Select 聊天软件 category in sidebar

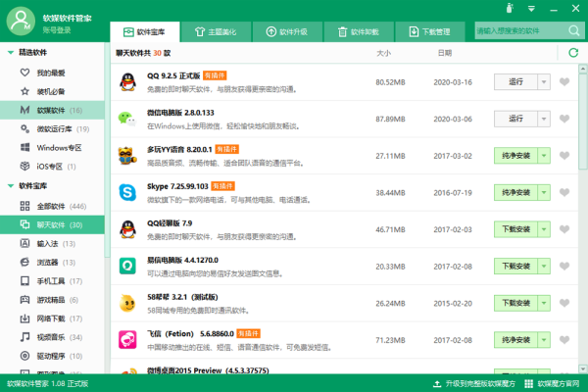coord(52,224)
